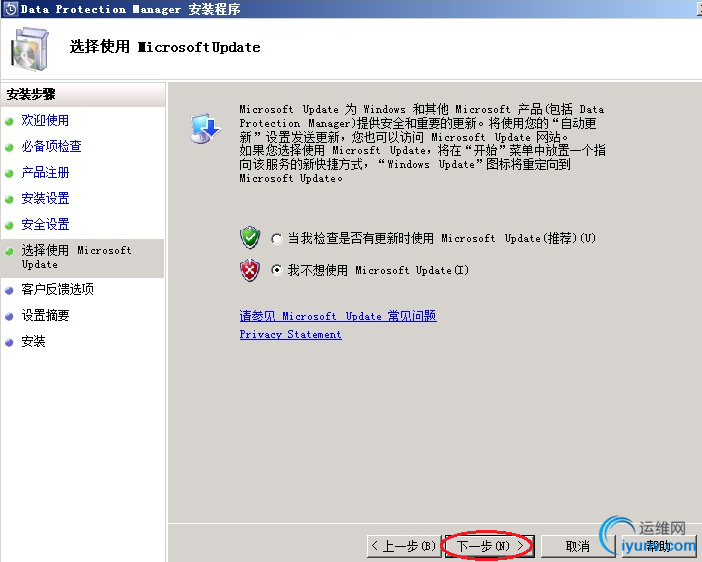Click blue bullet beside 安装 step
The image size is (702, 562).
coord(9,343)
